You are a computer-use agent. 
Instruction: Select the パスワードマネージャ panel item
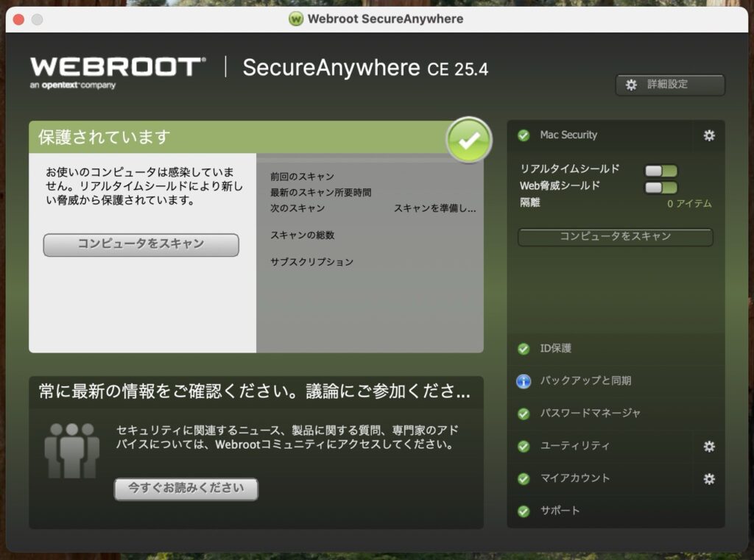pyautogui.click(x=585, y=414)
